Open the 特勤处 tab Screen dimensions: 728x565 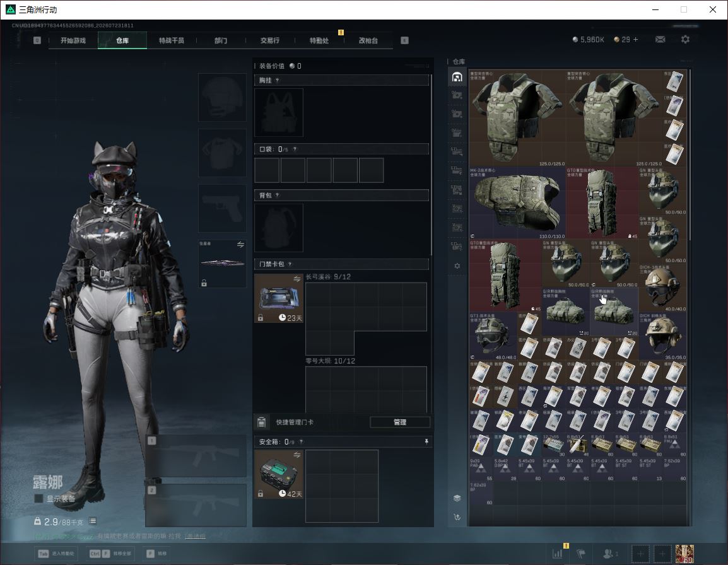click(x=319, y=40)
